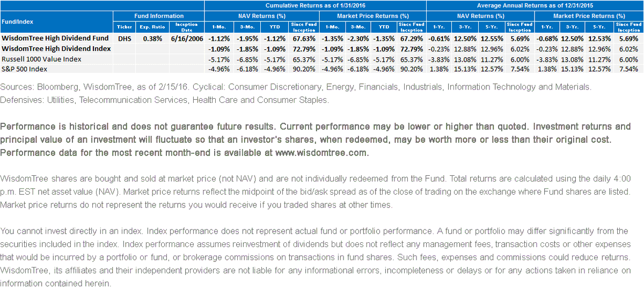Click the Exp. Ratio column header
The width and height of the screenshot is (644, 297).
150,27
